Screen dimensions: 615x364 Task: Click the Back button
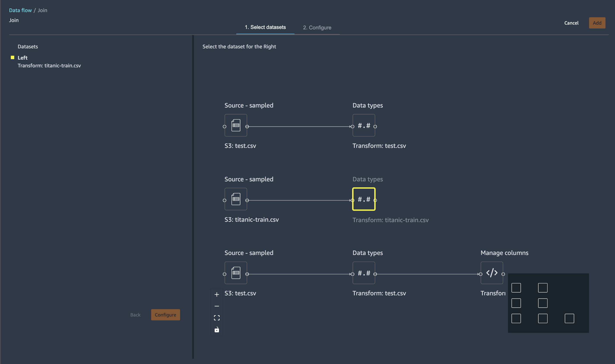click(135, 315)
